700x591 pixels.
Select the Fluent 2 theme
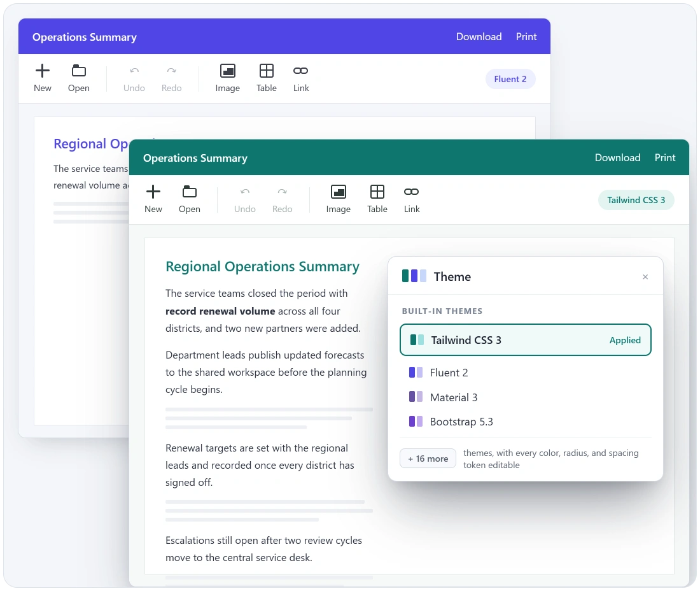tap(526, 373)
